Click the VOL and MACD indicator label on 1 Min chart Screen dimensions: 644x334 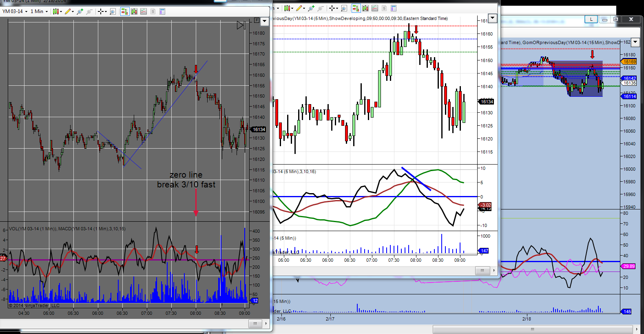click(67, 229)
